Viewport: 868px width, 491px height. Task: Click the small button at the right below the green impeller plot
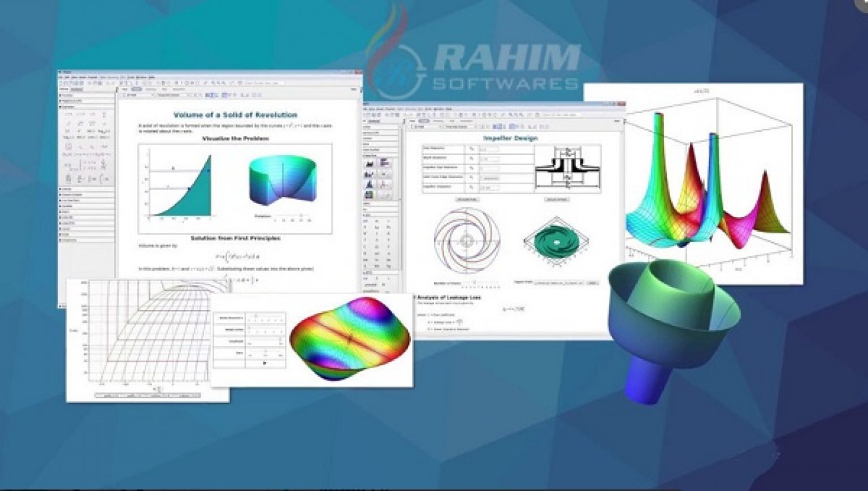pyautogui.click(x=593, y=282)
